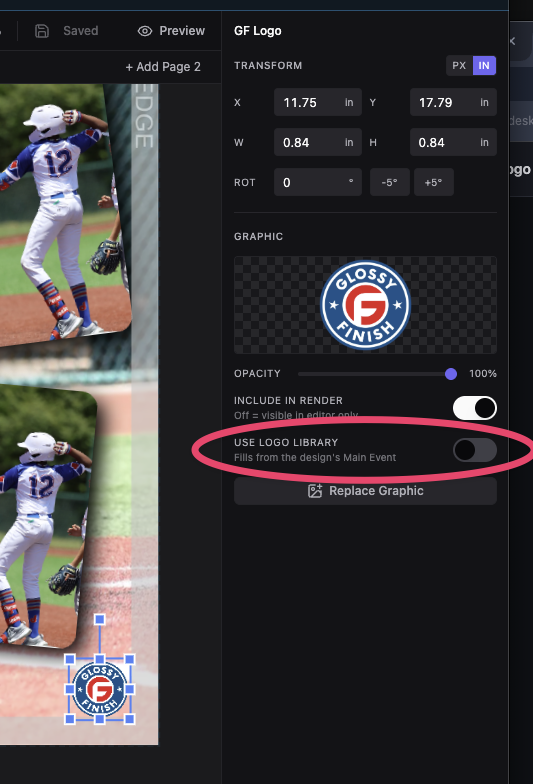
Task: Click the Opacity slider handle
Action: pyautogui.click(x=451, y=374)
